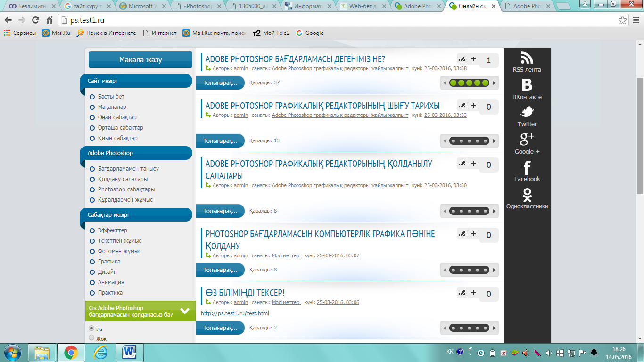Click left rating arrow on 'Қаралды: 2' row
Screen dimensions: 644x362
(445, 328)
